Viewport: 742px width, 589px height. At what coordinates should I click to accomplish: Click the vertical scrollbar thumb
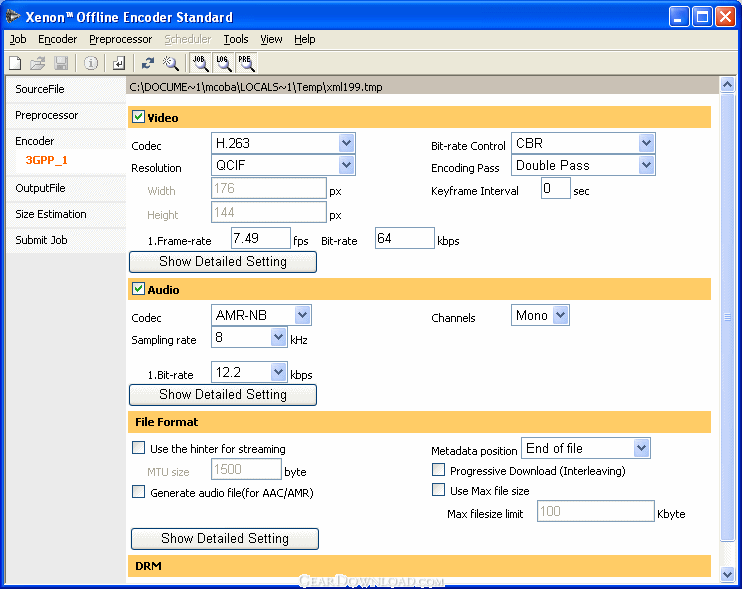727,316
